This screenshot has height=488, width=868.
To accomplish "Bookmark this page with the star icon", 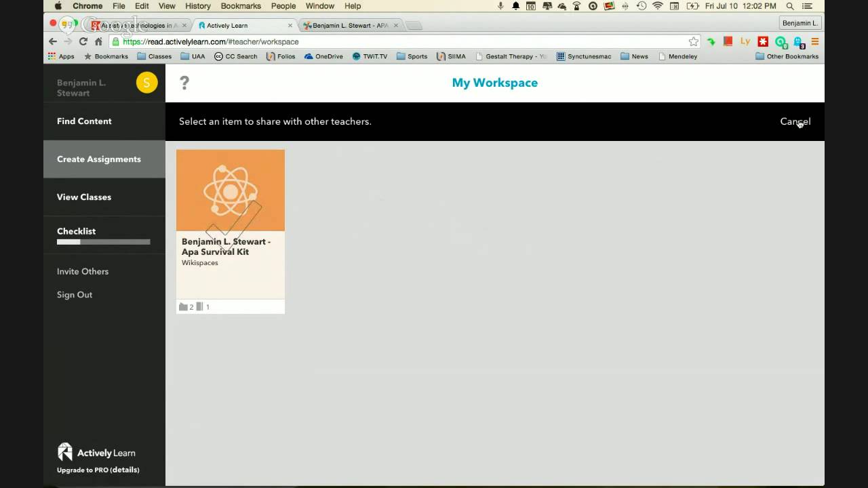I will click(693, 41).
